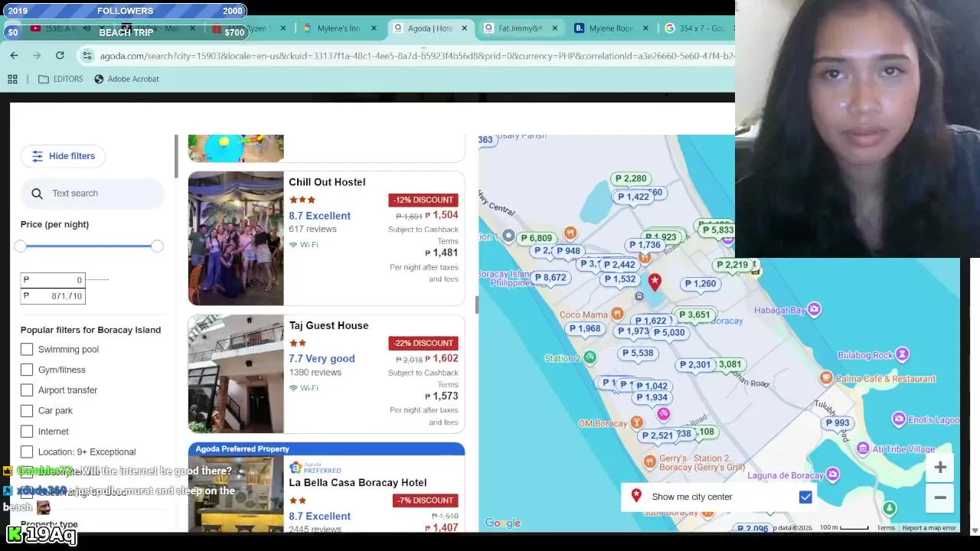Select the ₱ 993 map price marker
The height and width of the screenshot is (551, 980).
[x=838, y=423]
